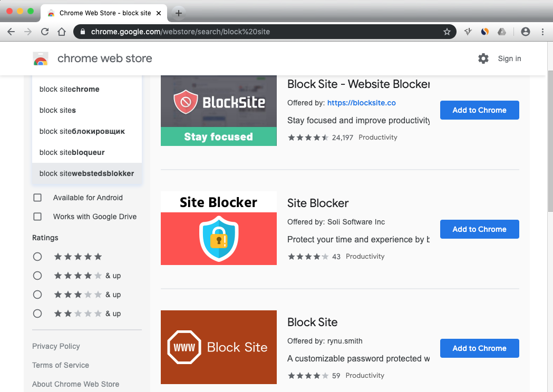553x392 pixels.
Task: Click the address bar URL field
Action: [265, 32]
